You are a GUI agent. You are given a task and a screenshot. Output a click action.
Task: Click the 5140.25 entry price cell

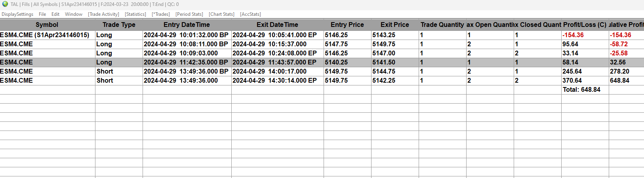click(336, 62)
